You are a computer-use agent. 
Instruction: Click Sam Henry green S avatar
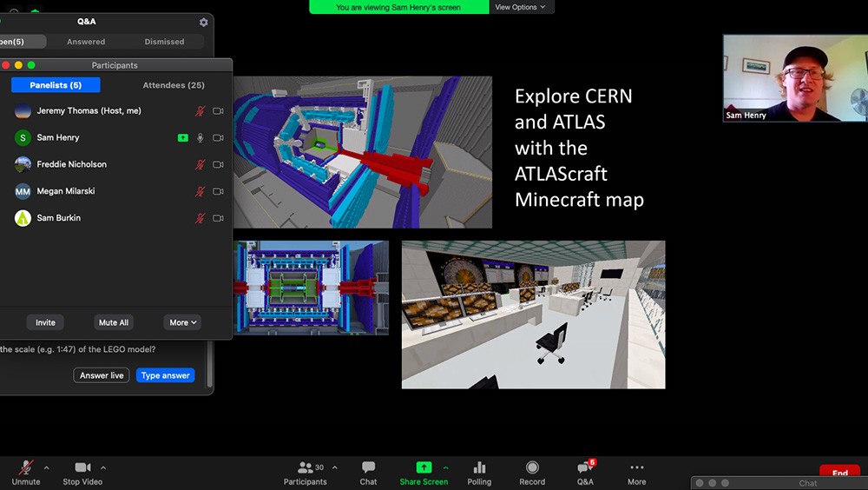23,137
